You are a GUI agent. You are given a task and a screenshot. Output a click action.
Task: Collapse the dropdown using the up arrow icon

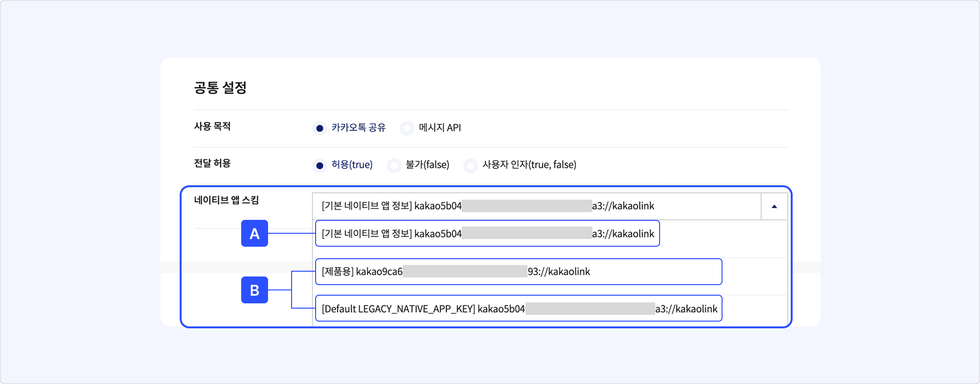pyautogui.click(x=774, y=206)
